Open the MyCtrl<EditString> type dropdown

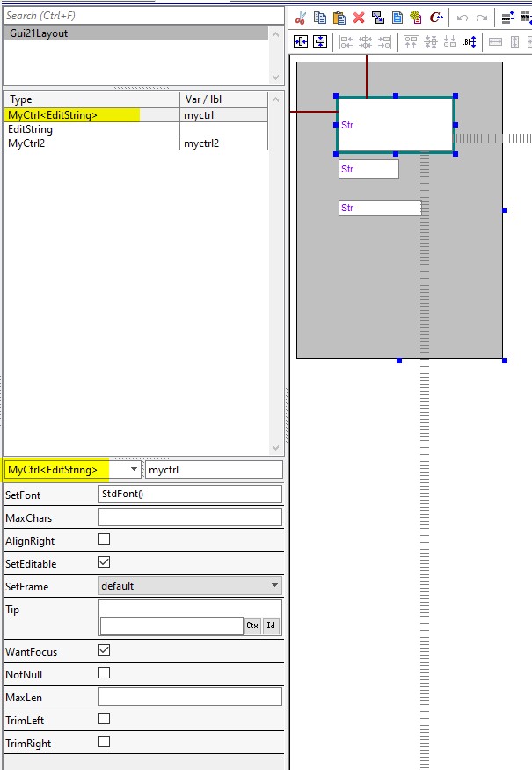coord(134,470)
